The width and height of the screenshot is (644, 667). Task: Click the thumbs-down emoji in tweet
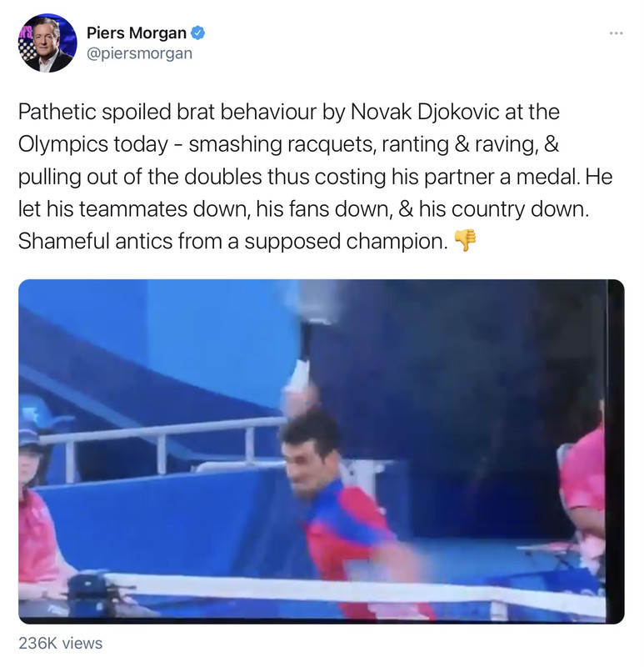pos(465,240)
